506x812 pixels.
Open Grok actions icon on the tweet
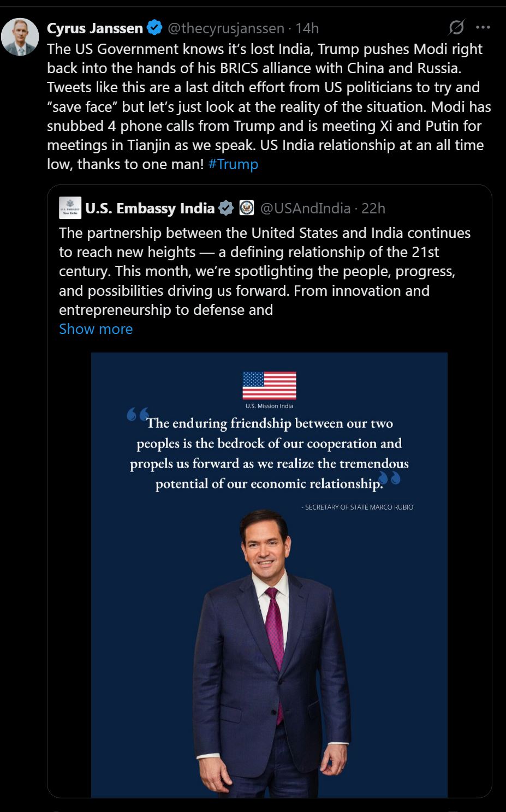click(456, 27)
